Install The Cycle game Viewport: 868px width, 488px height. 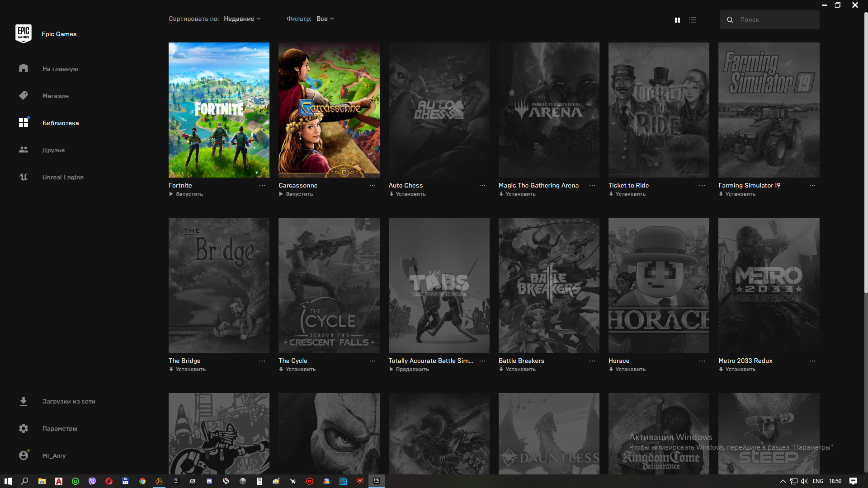pyautogui.click(x=297, y=369)
